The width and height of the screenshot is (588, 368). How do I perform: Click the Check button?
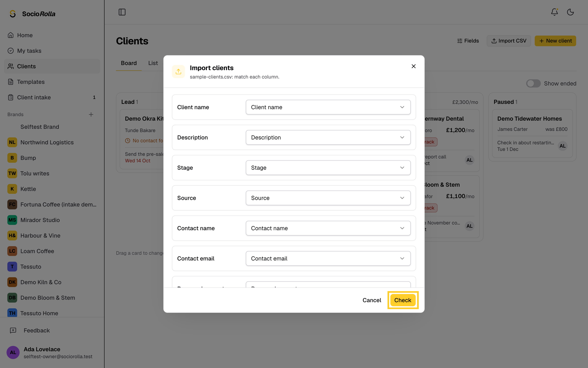tap(403, 300)
